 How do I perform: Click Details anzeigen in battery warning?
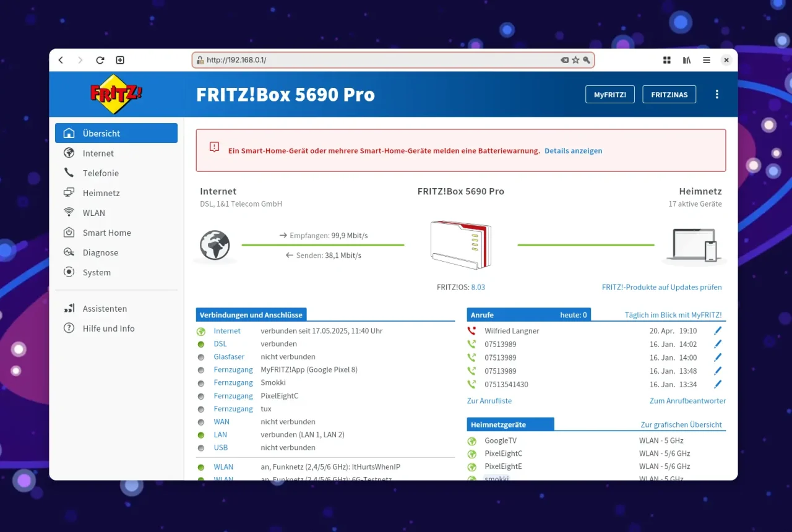(573, 150)
